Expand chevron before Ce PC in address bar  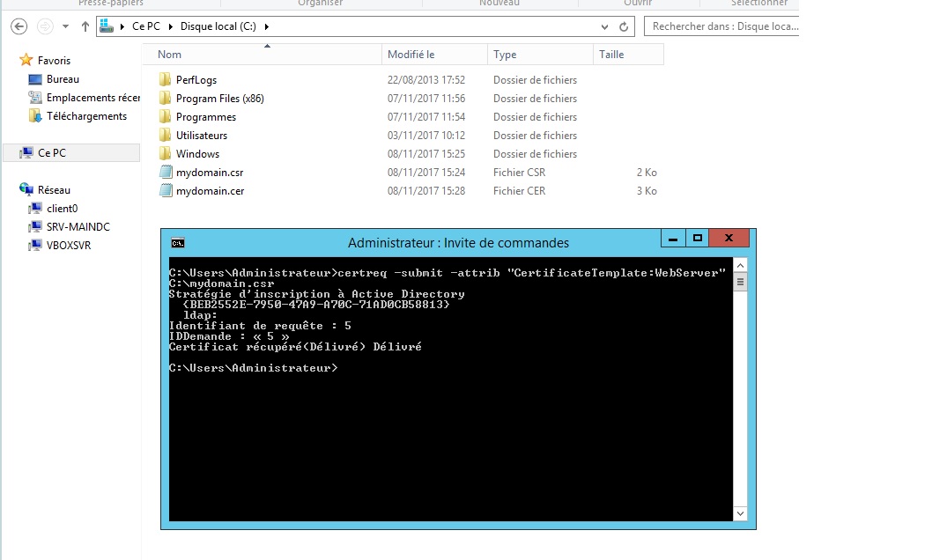tap(122, 26)
